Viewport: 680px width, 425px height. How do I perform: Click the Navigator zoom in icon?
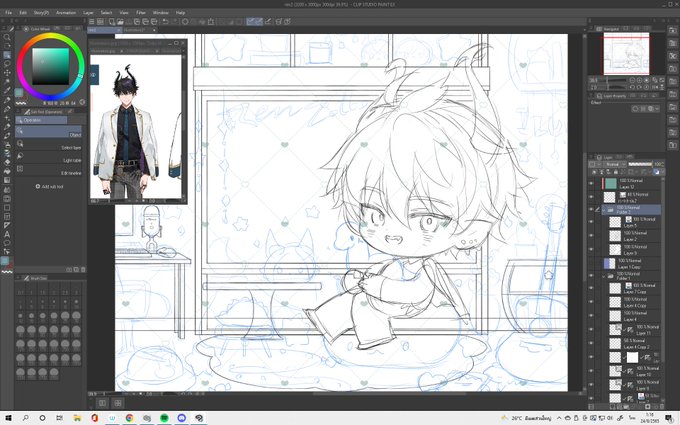pyautogui.click(x=640, y=81)
